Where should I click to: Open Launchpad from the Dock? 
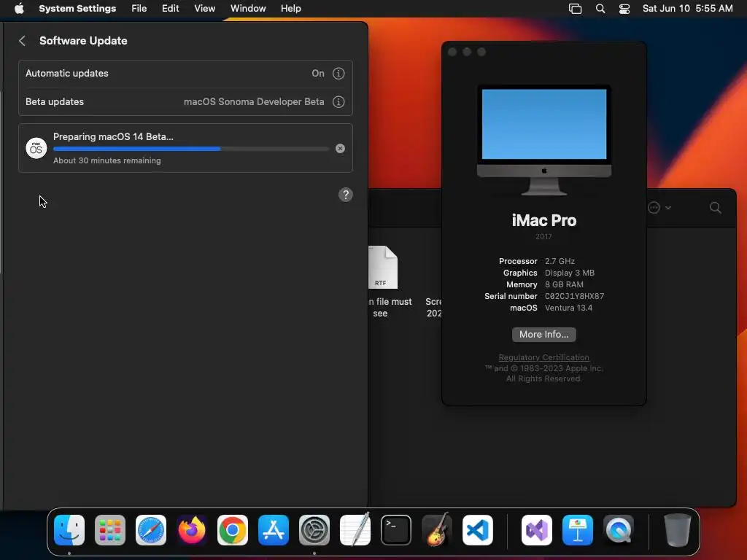[110, 530]
